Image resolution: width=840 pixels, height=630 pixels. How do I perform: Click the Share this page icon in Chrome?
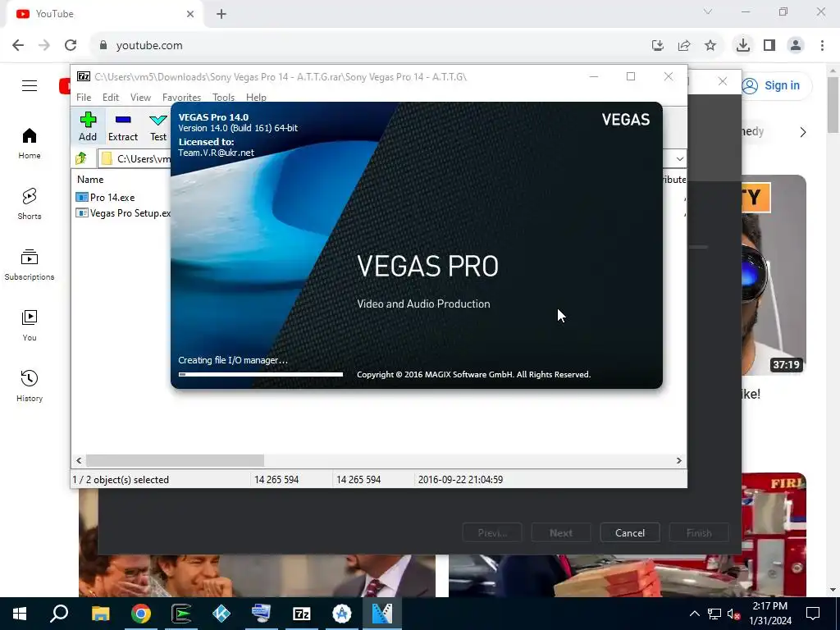click(x=683, y=46)
